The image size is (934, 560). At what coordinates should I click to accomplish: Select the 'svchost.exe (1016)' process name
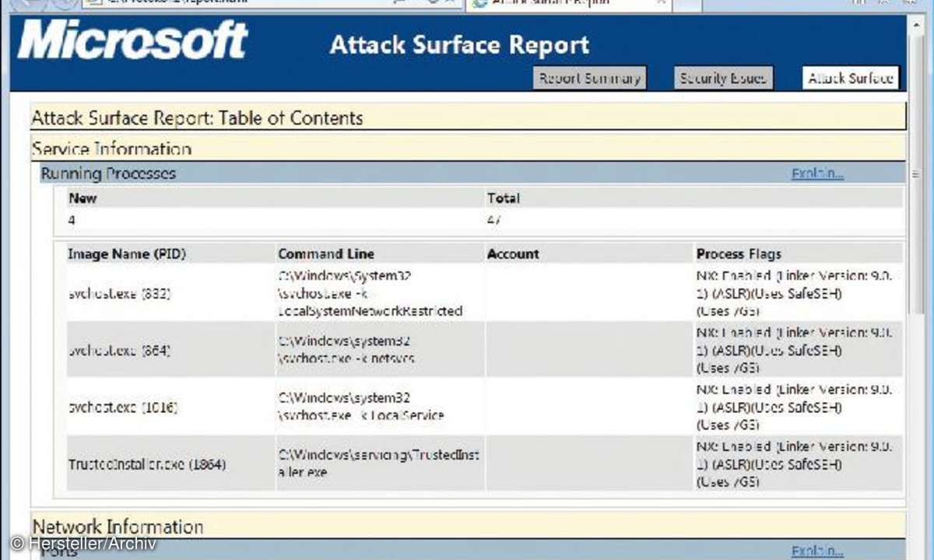(x=122, y=407)
